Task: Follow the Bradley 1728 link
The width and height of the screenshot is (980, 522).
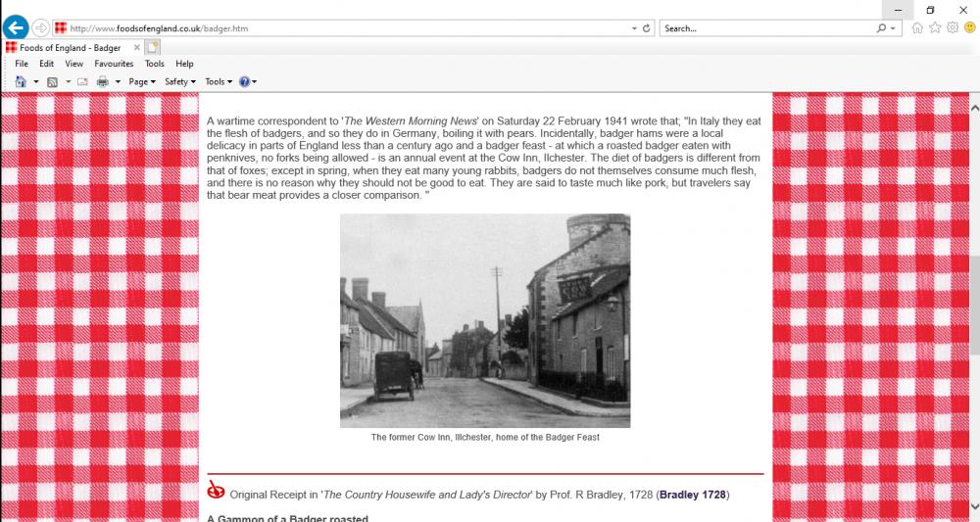Action: (693, 495)
